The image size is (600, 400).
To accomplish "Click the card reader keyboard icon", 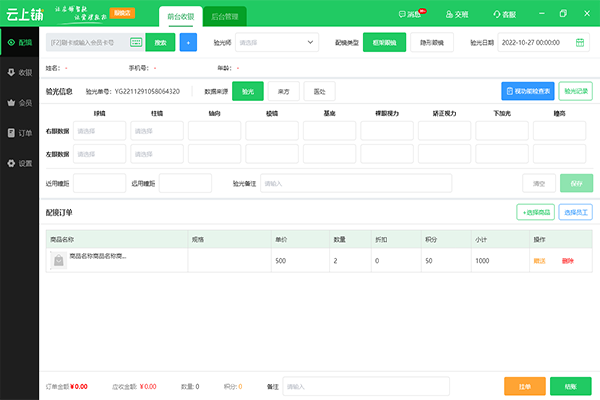I will pos(136,43).
